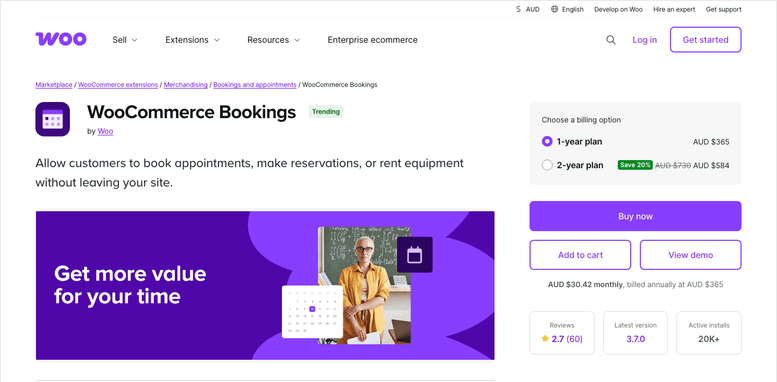This screenshot has height=382, width=777.
Task: Open the Woo author link
Action: click(x=105, y=131)
